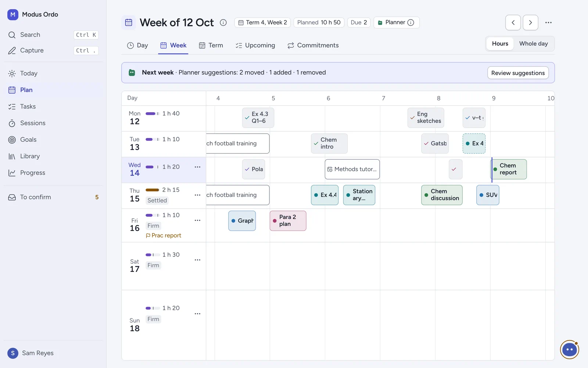Switch to the Commitments tab

[x=313, y=46]
